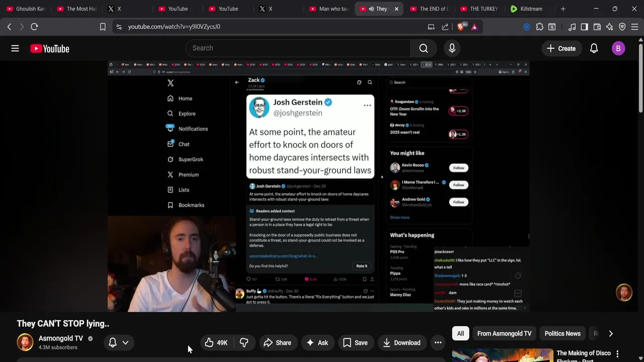Select the All filter chip
The width and height of the screenshot is (644, 362).
point(460,333)
